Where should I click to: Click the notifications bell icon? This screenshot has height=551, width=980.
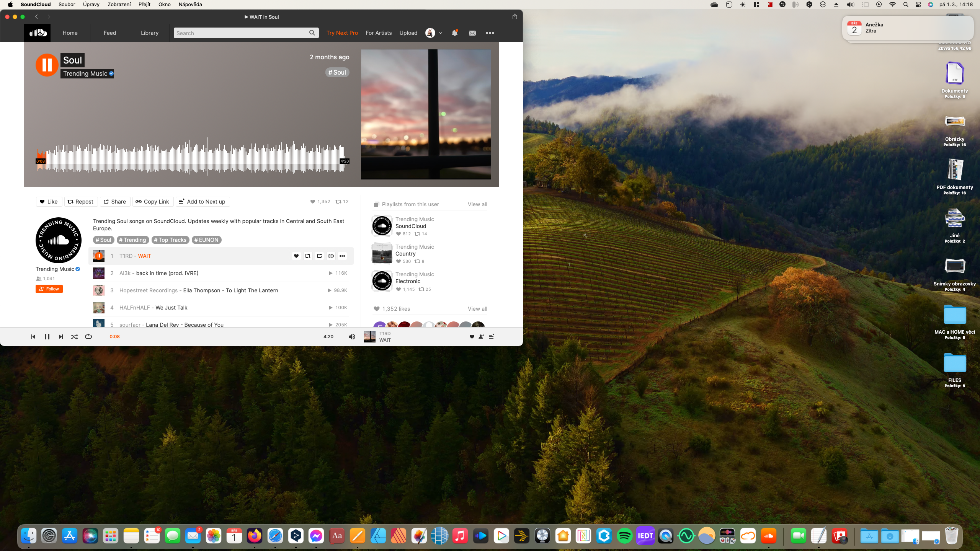pos(454,33)
